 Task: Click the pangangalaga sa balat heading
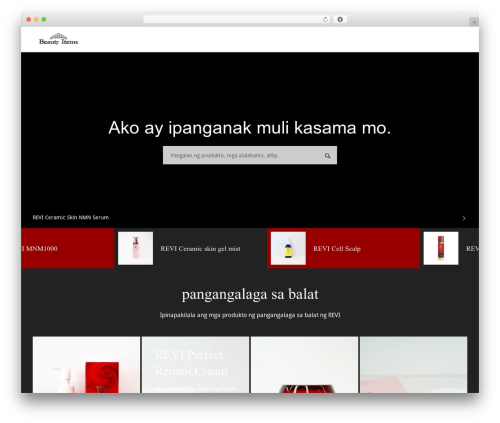[x=250, y=295]
